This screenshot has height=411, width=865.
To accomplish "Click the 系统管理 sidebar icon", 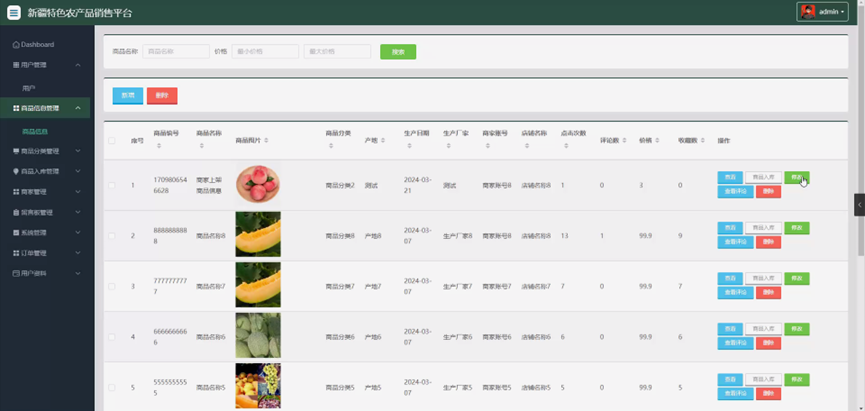I will (x=16, y=233).
